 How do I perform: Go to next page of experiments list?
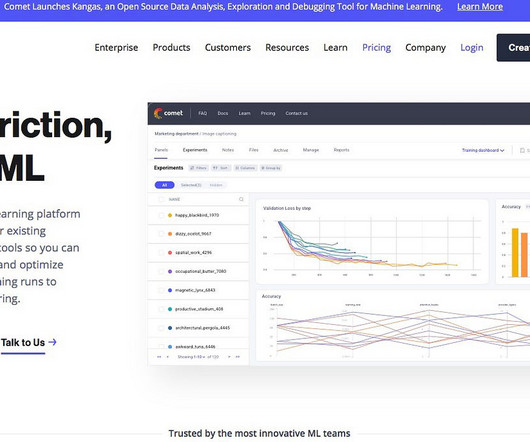[x=229, y=357]
